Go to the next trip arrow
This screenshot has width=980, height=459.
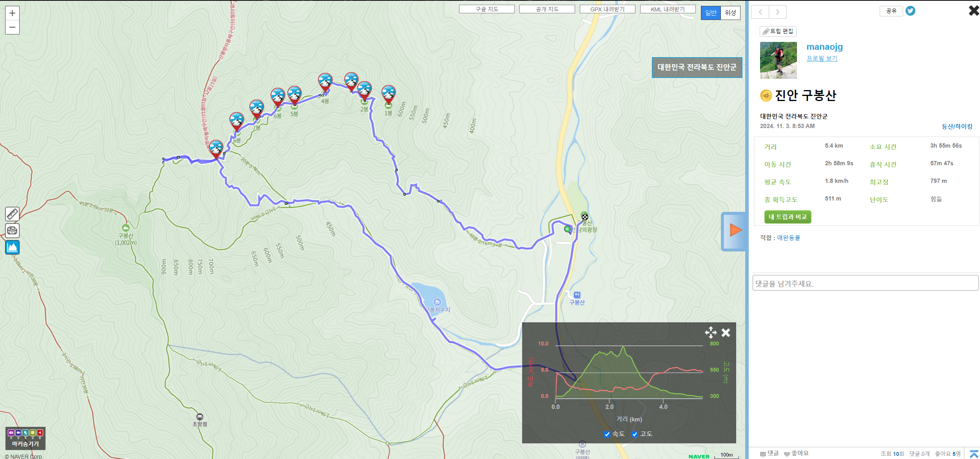coord(777,12)
